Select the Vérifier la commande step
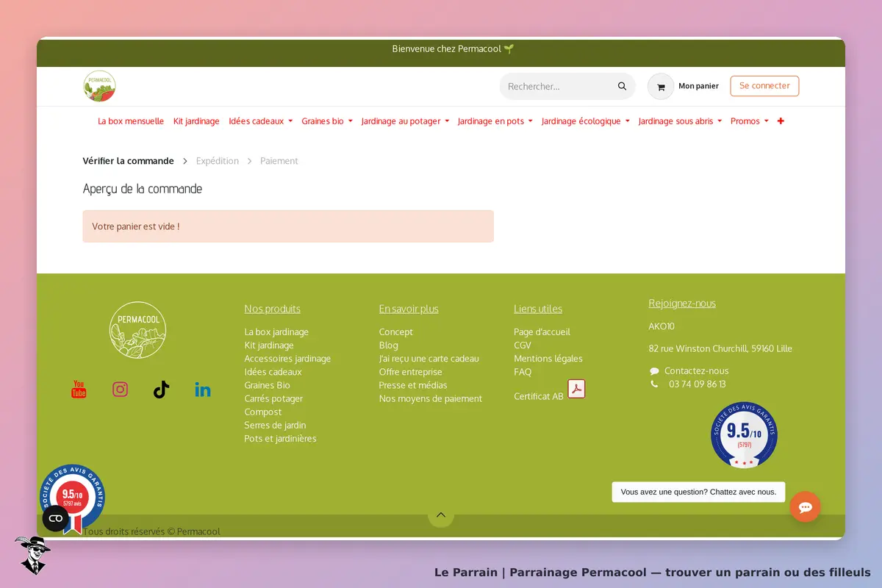This screenshot has width=882, height=588. pyautogui.click(x=129, y=161)
